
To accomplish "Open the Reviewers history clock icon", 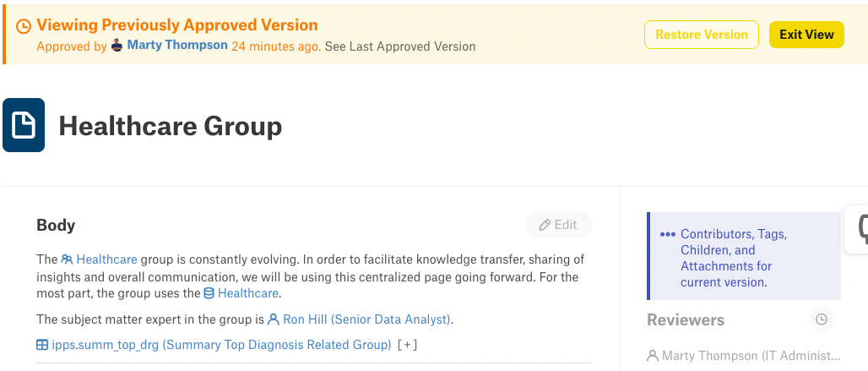I will [822, 319].
